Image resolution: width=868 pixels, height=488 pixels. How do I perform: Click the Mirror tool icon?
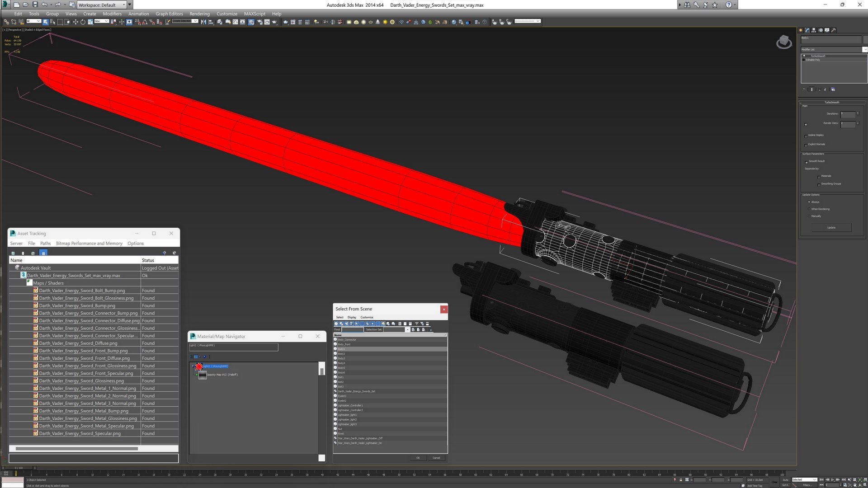203,22
